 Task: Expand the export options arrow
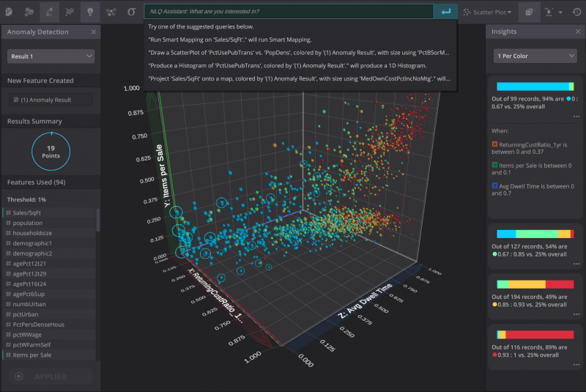[560, 12]
